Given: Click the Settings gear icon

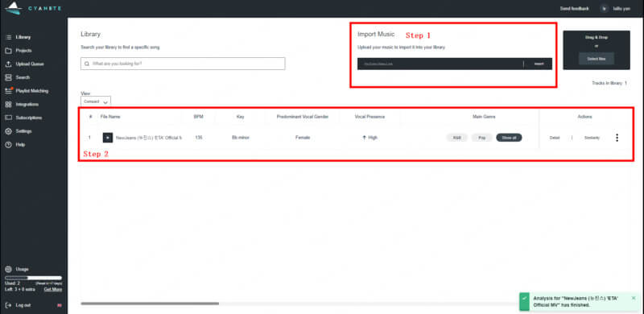Looking at the screenshot, I should click(x=8, y=131).
